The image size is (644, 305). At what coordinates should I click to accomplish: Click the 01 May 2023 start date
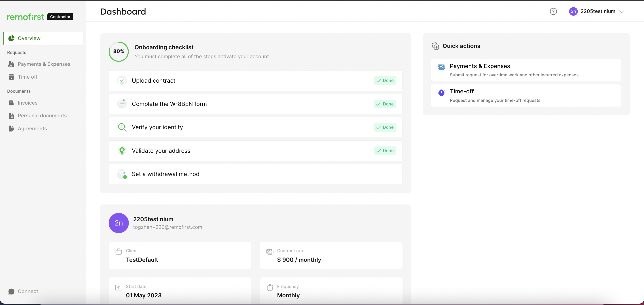pyautogui.click(x=144, y=295)
